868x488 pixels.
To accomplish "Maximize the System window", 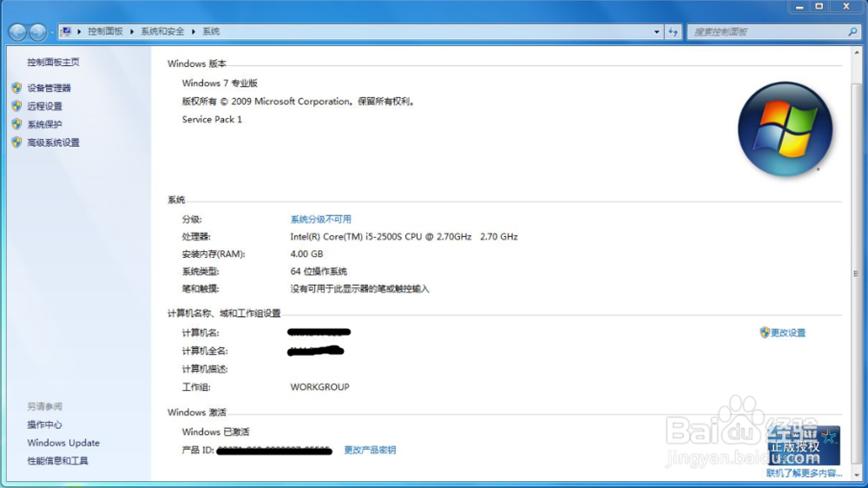I will coord(819,7).
